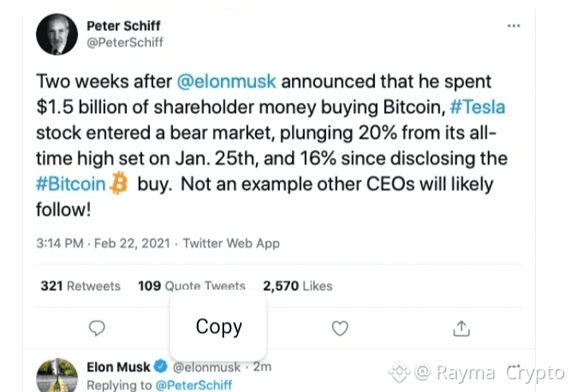Click the orange Bitcoin emoji icon
The width and height of the screenshot is (571, 392).
(x=118, y=185)
